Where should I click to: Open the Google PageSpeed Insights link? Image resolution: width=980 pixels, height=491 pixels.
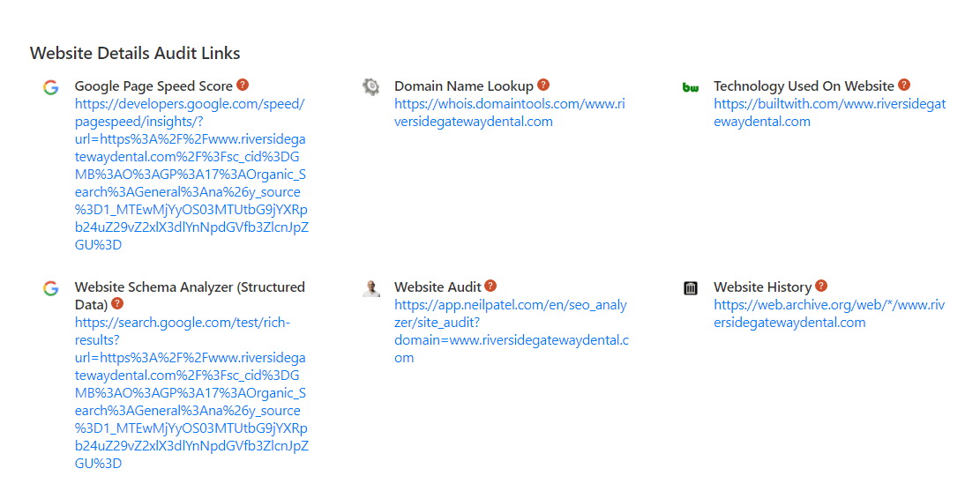point(191,175)
